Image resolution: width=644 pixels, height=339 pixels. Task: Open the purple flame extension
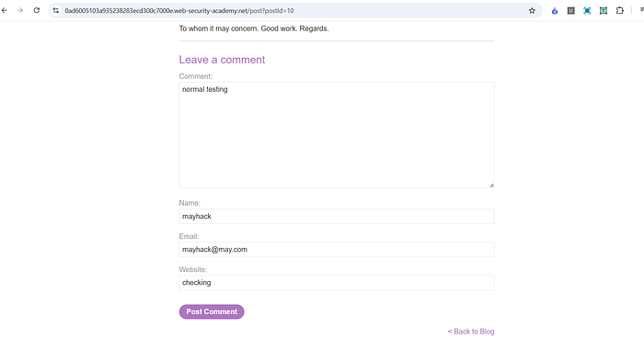pyautogui.click(x=555, y=11)
